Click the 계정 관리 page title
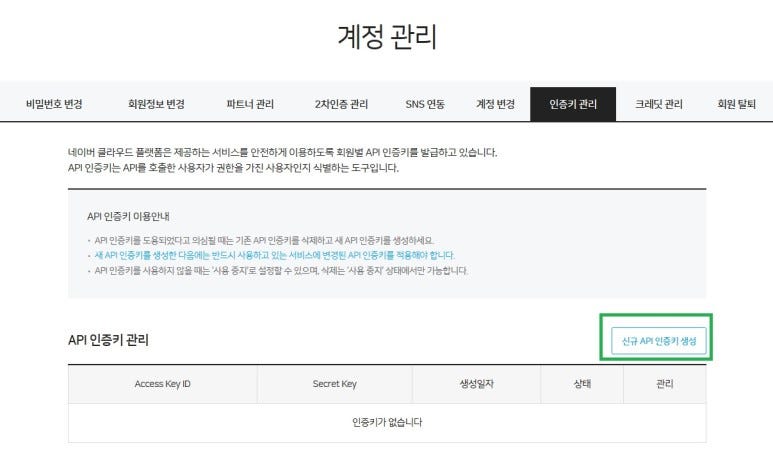 click(387, 36)
